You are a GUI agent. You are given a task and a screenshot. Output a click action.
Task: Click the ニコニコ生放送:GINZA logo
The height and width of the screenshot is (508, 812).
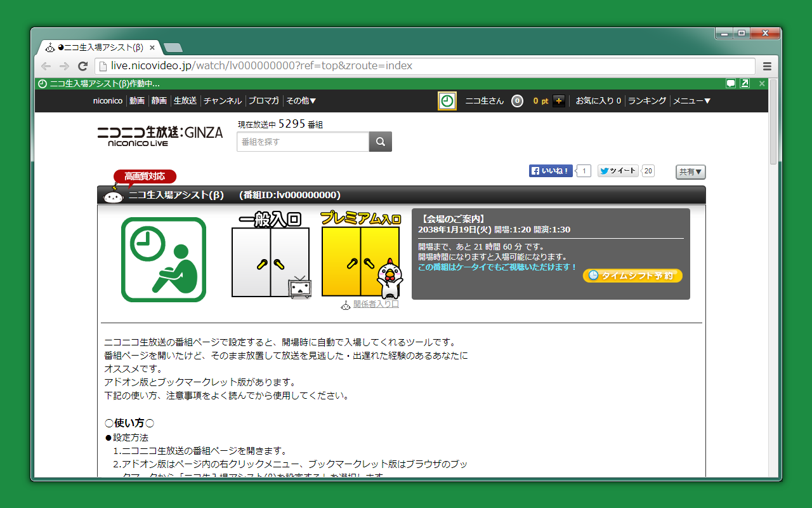coord(160,136)
